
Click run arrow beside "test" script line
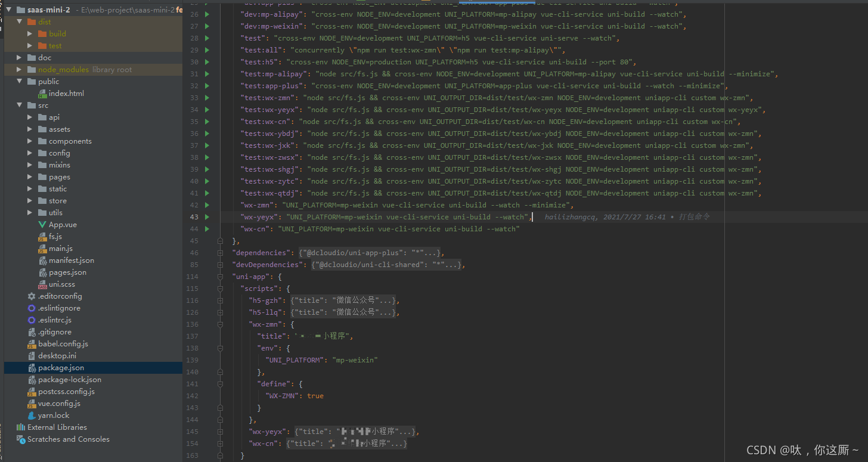[207, 38]
